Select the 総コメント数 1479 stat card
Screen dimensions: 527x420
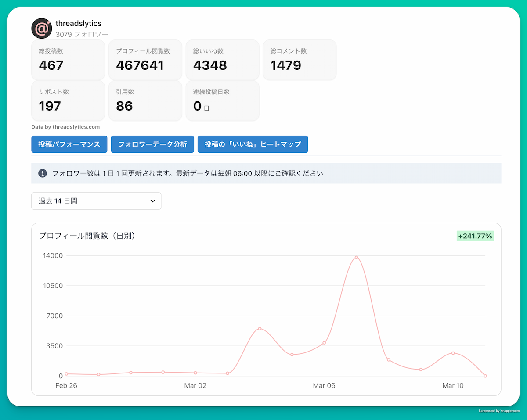[x=300, y=60]
